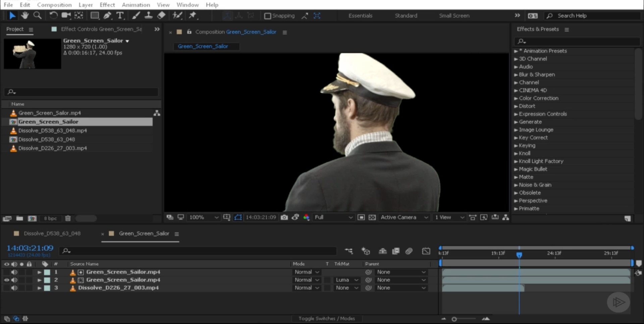Open the Layer menu
The width and height of the screenshot is (644, 324).
(86, 5)
